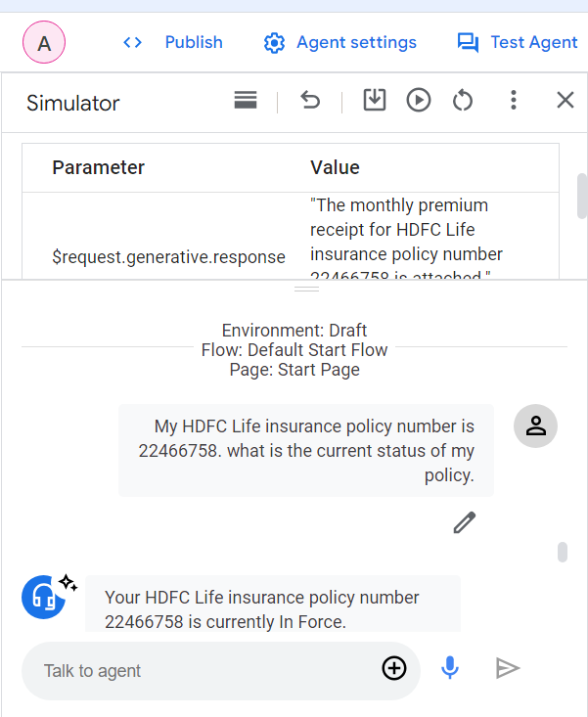This screenshot has width=588, height=717.
Task: Click the Simulator panel title
Action: pyautogui.click(x=73, y=103)
